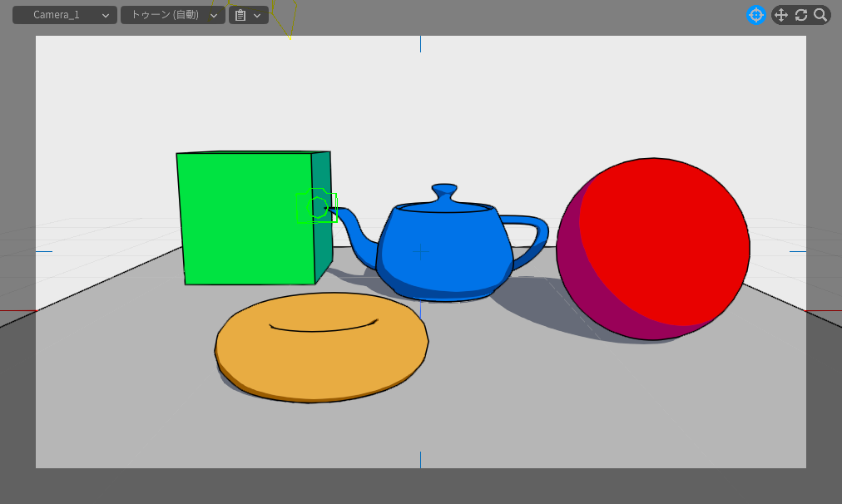Select the rotate view circular arrows icon
842x504 pixels.
(x=801, y=15)
